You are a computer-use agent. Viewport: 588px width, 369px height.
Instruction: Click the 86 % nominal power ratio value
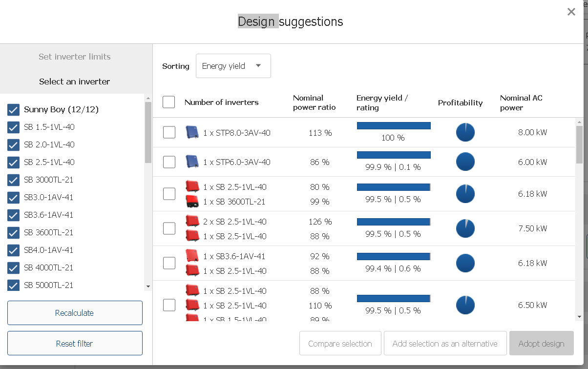click(x=320, y=162)
